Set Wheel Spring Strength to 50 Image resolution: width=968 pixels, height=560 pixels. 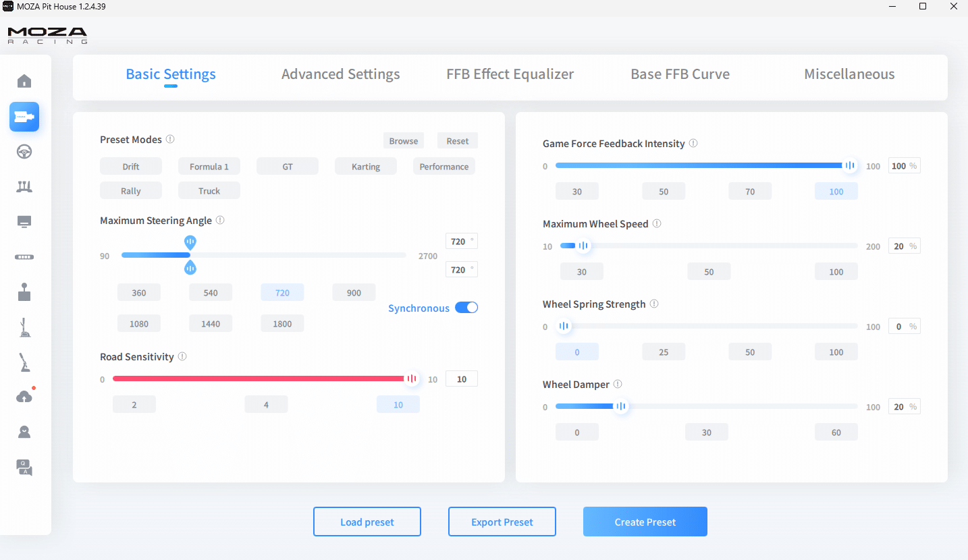coord(749,352)
